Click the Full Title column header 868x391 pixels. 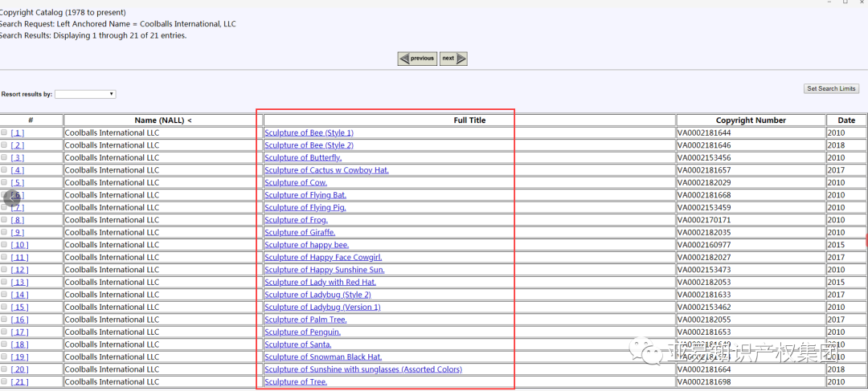(468, 120)
